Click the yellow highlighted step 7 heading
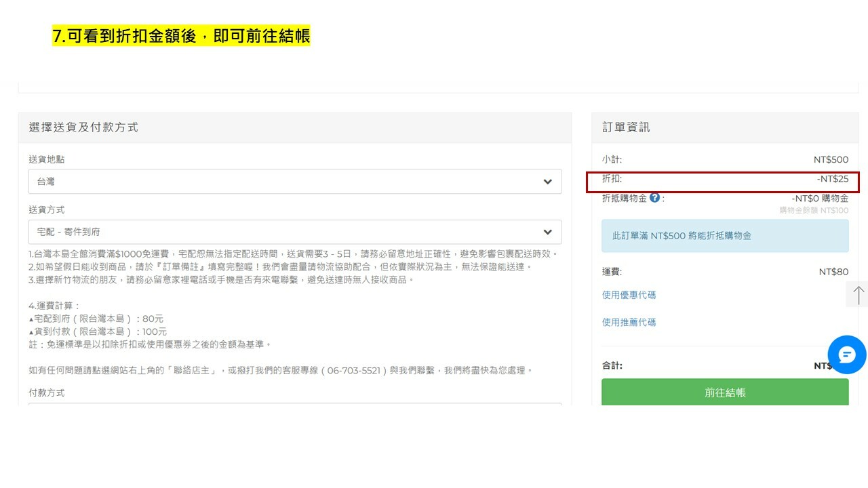 tap(181, 35)
